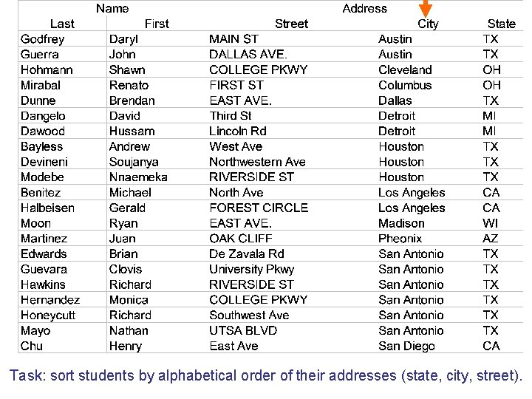Click the Godfrey last name cell
The width and height of the screenshot is (532, 399).
tap(42, 39)
